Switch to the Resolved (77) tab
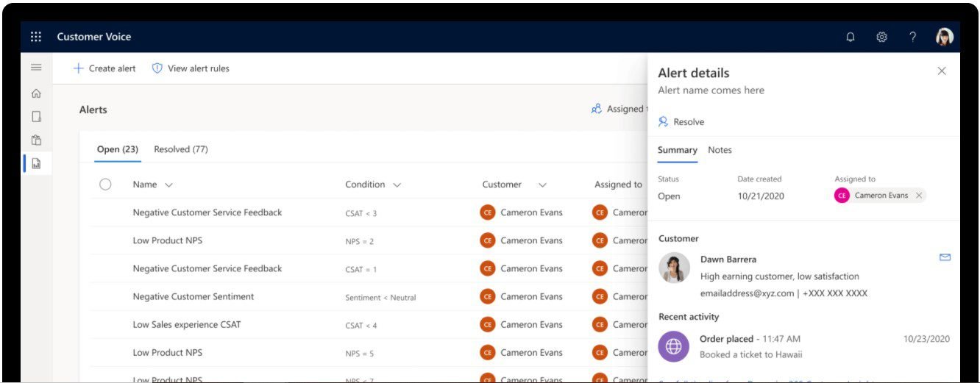 click(x=180, y=149)
